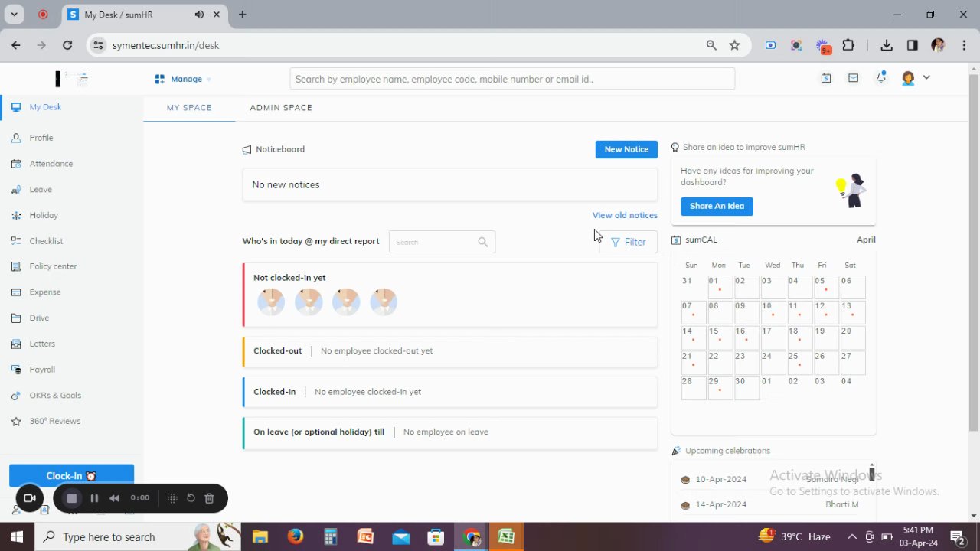
Task: Select calendar date 05
Action: pyautogui.click(x=825, y=285)
